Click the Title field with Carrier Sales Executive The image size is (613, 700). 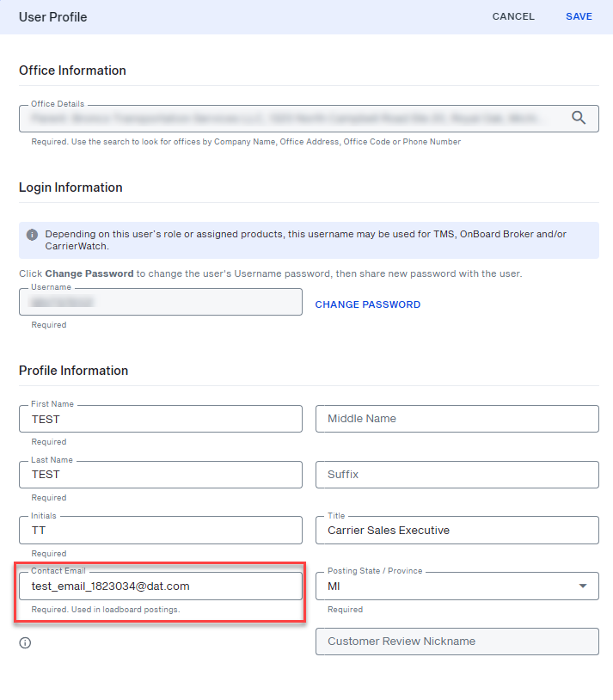tap(457, 531)
